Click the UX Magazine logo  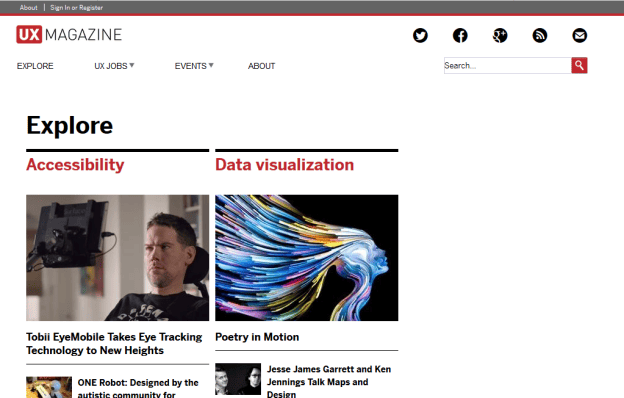pos(69,35)
